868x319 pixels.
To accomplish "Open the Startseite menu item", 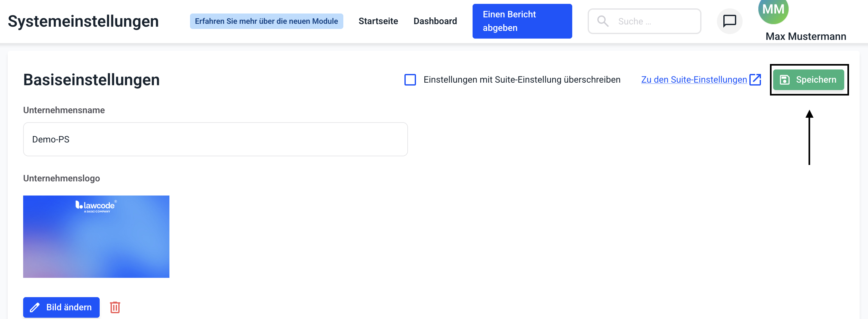I will pyautogui.click(x=378, y=21).
